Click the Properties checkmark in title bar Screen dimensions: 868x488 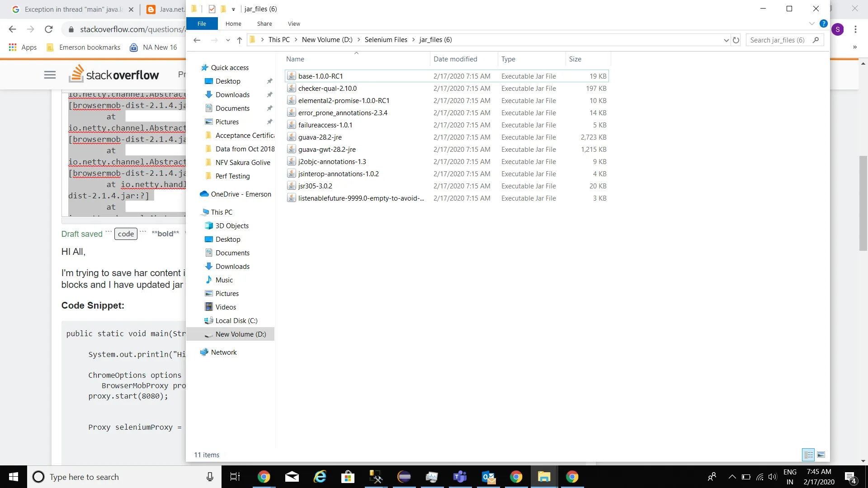click(212, 9)
